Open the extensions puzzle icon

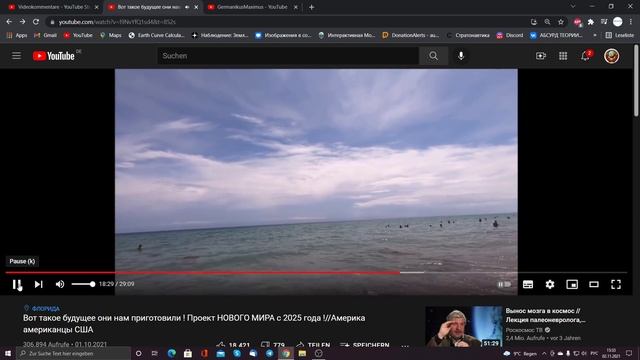click(x=591, y=22)
